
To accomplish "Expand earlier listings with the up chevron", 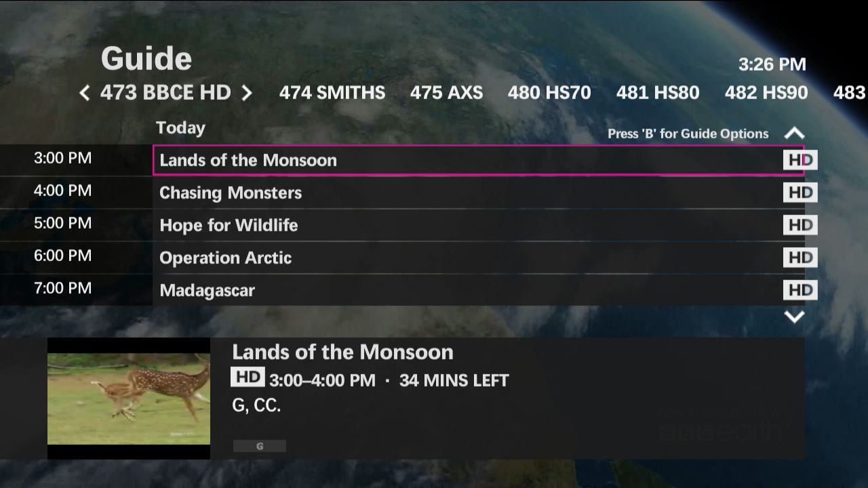I will click(794, 133).
